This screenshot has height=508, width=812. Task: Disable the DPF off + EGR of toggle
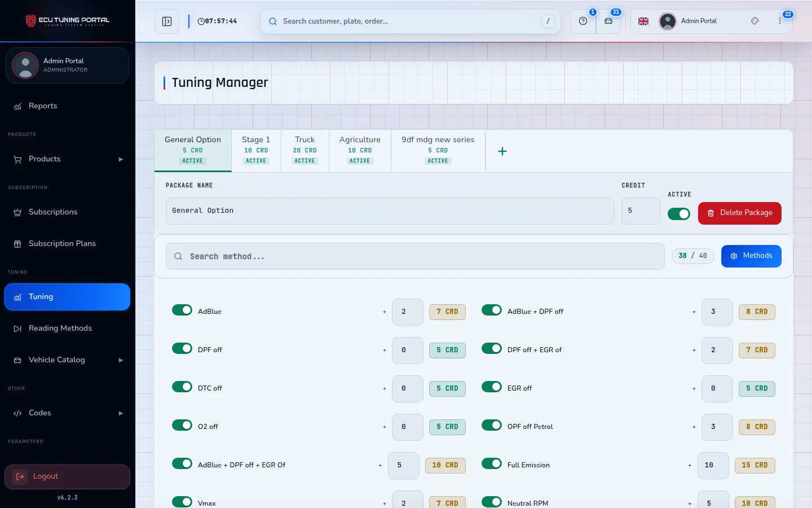coord(492,348)
